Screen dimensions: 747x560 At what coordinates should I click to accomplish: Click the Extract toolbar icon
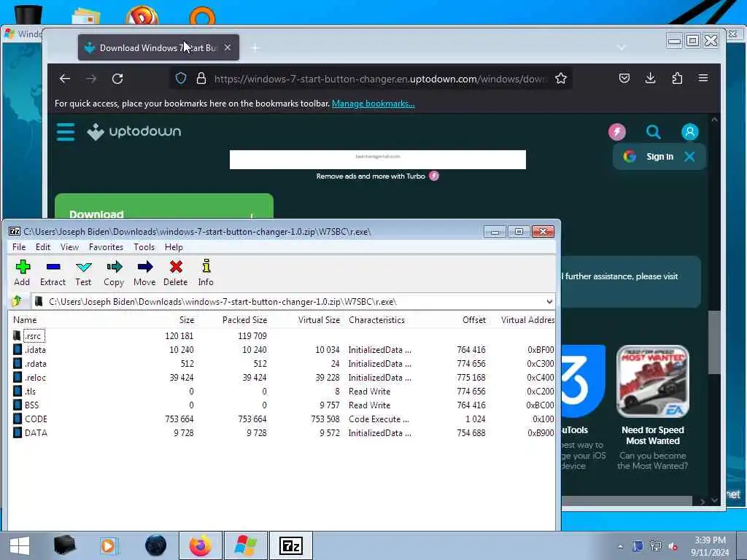[x=53, y=273]
